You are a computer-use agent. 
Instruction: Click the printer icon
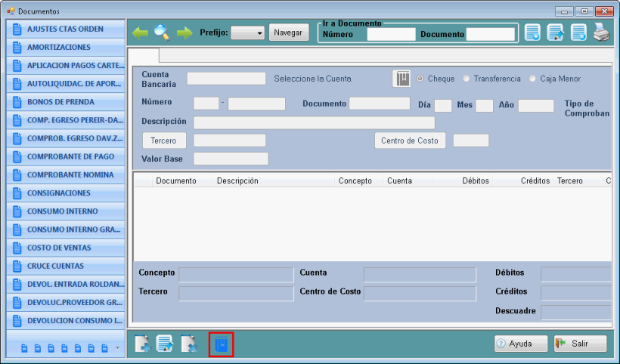click(600, 32)
